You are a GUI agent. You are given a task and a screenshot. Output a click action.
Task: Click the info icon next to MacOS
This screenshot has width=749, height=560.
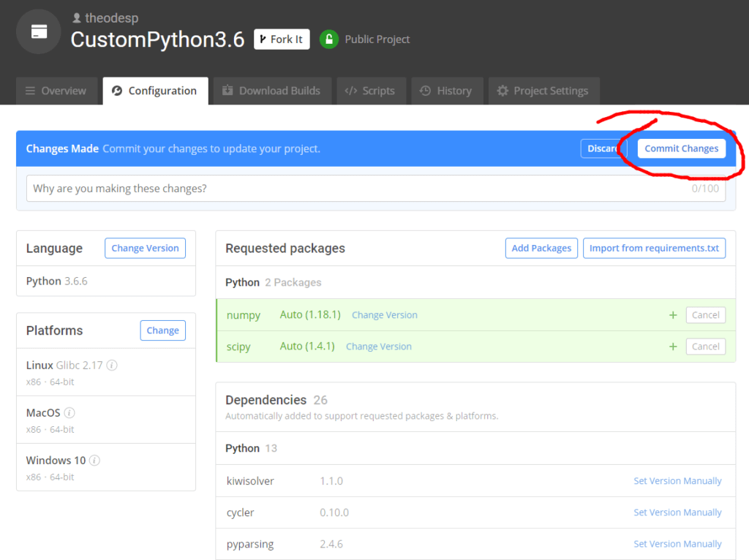[x=69, y=413]
